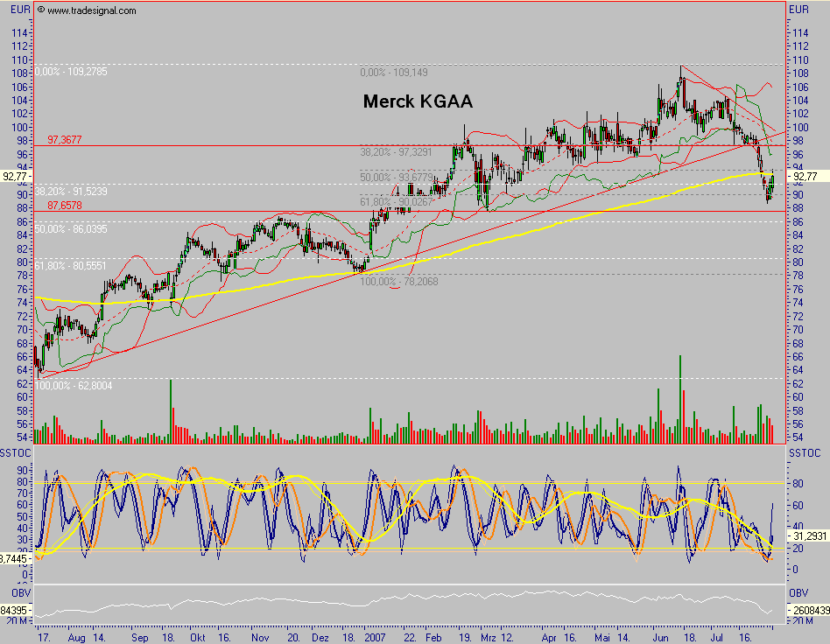Select the left "SSTOC" indicator label

click(16, 453)
